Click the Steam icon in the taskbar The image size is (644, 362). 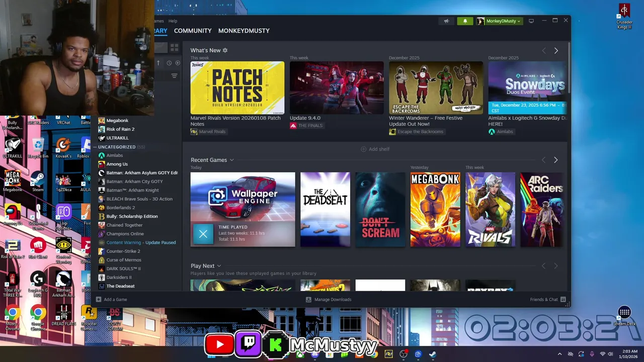point(433,354)
